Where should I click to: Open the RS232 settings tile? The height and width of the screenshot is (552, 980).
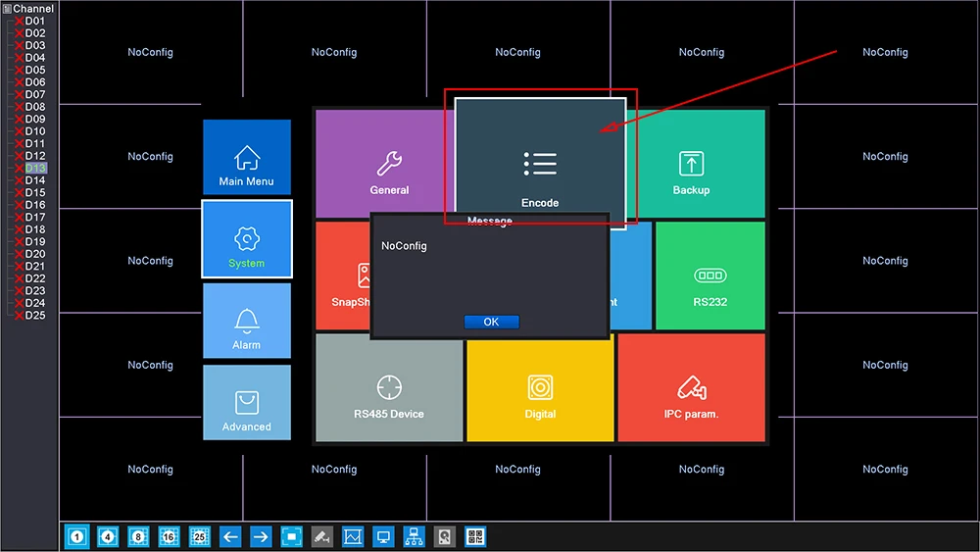710,276
